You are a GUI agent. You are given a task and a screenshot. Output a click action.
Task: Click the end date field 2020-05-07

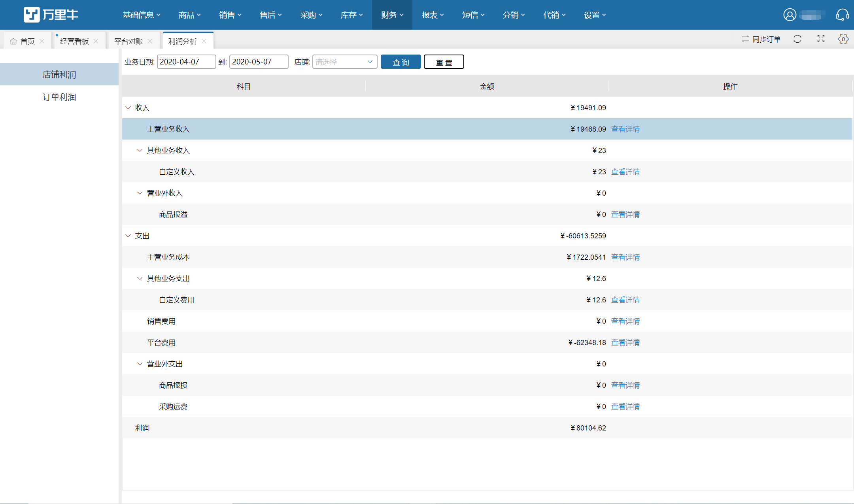[x=259, y=62]
